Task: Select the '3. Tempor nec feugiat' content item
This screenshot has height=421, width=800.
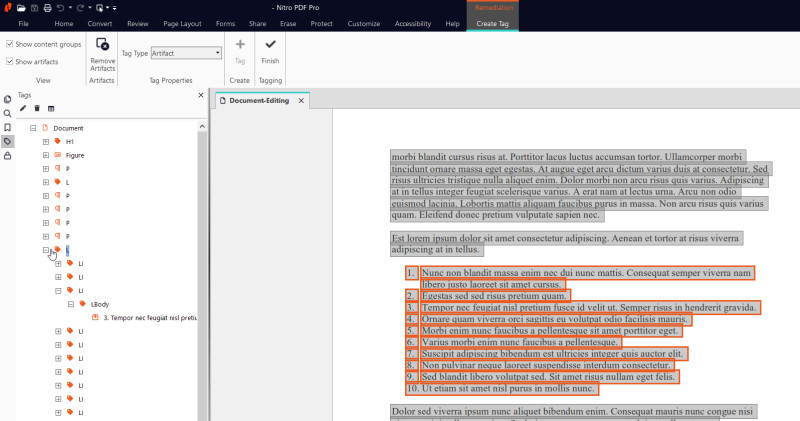Action: (x=148, y=317)
